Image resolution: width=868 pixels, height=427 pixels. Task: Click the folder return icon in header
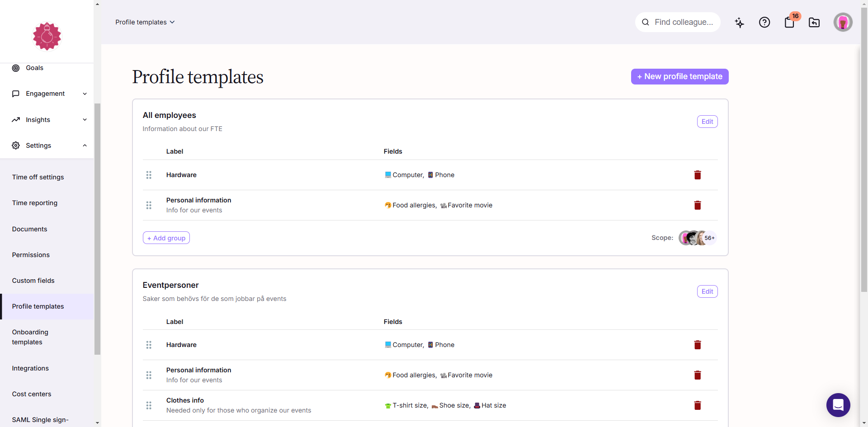pyautogui.click(x=814, y=22)
